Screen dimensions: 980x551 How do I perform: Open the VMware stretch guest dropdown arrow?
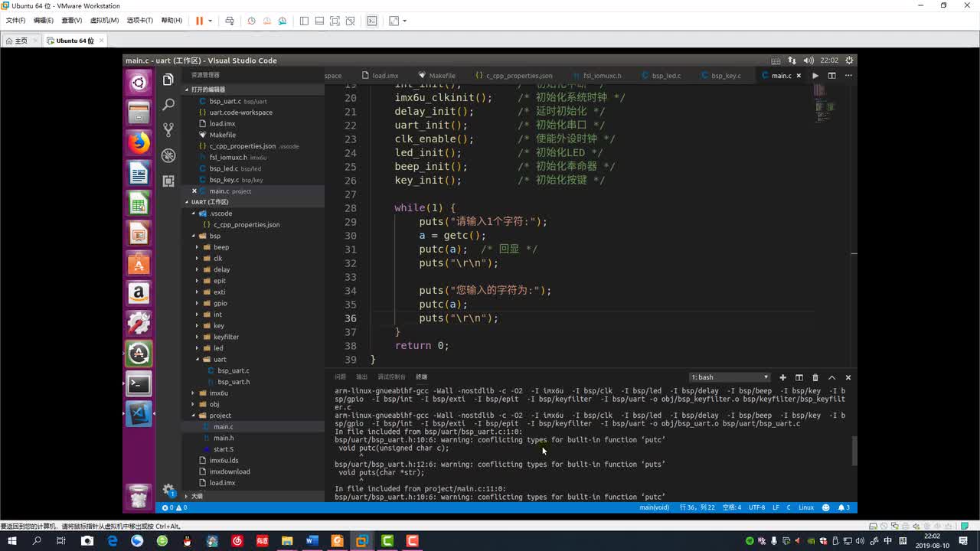click(x=404, y=21)
